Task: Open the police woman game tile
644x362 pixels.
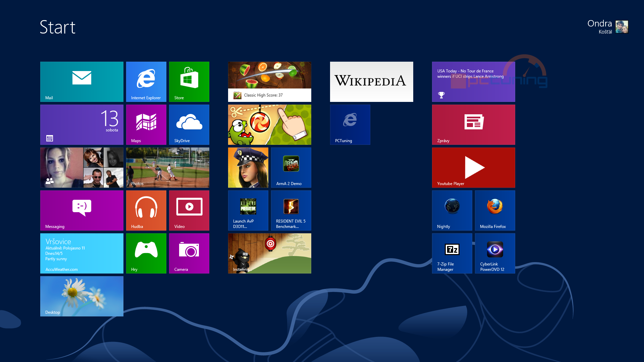Action: pyautogui.click(x=248, y=168)
